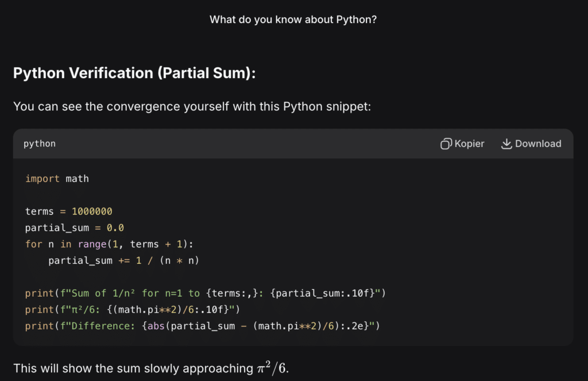Click the download arrow icon beside Download
588x381 pixels.
[x=506, y=143]
